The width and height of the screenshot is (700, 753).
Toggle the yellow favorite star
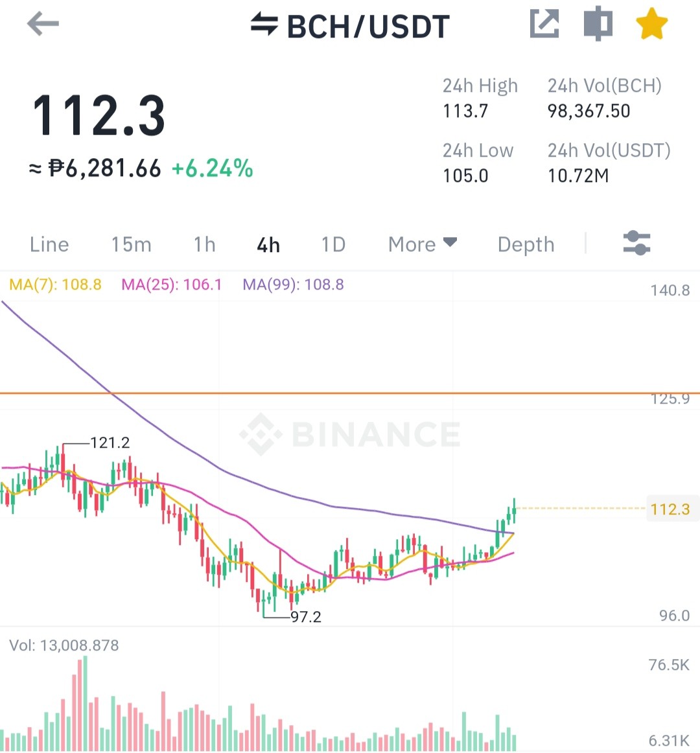pyautogui.click(x=652, y=23)
